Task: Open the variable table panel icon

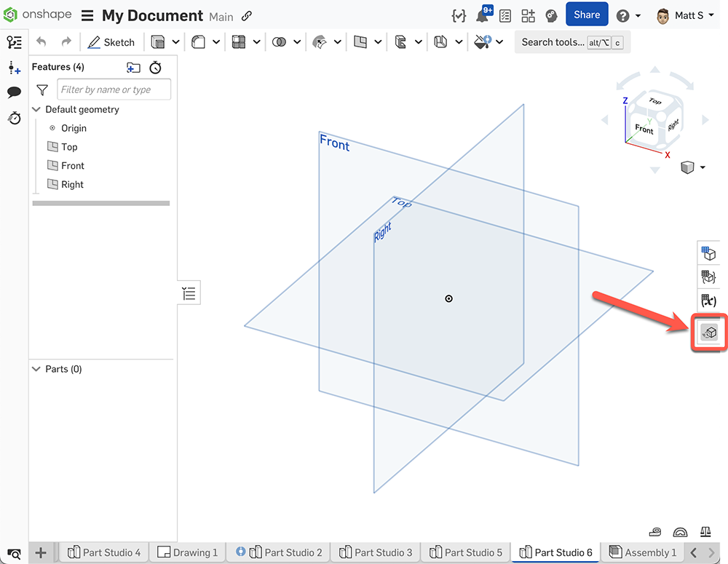Action: click(708, 301)
